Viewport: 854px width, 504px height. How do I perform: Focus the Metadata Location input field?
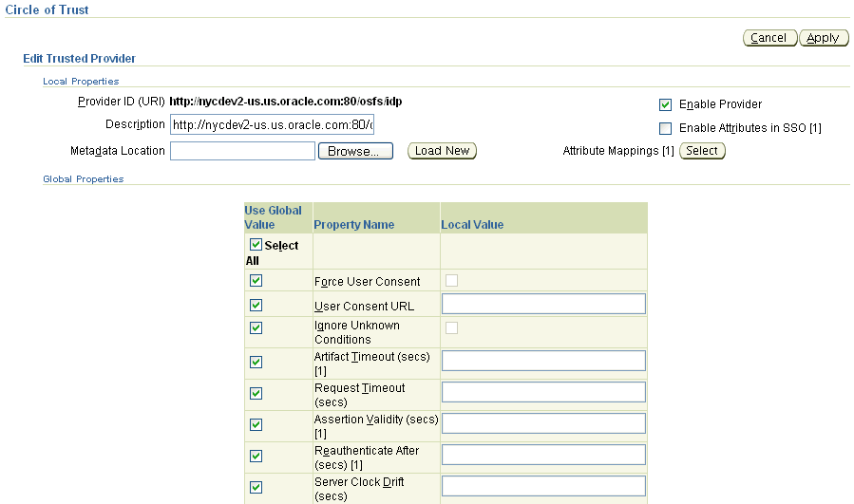point(242,151)
